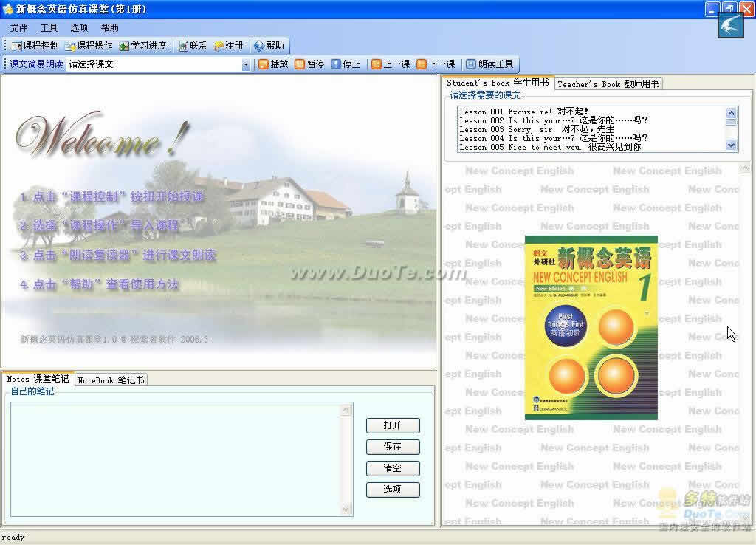Viewport: 756px width, 545px height.
Task: Start playback with the 播放 button
Action: click(x=273, y=64)
